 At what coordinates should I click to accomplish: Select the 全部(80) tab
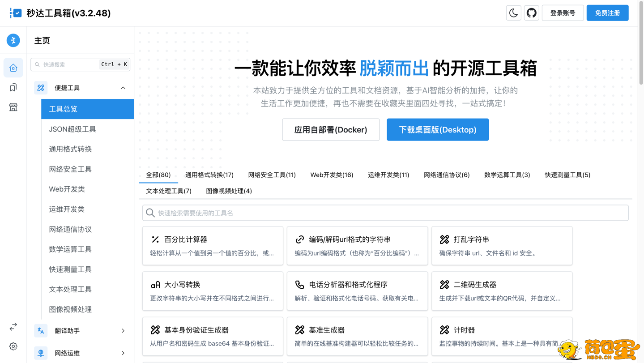point(158,175)
